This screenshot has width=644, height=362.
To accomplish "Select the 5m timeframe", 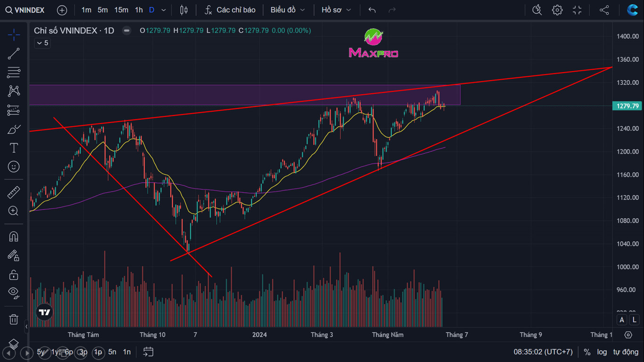I will (x=103, y=10).
